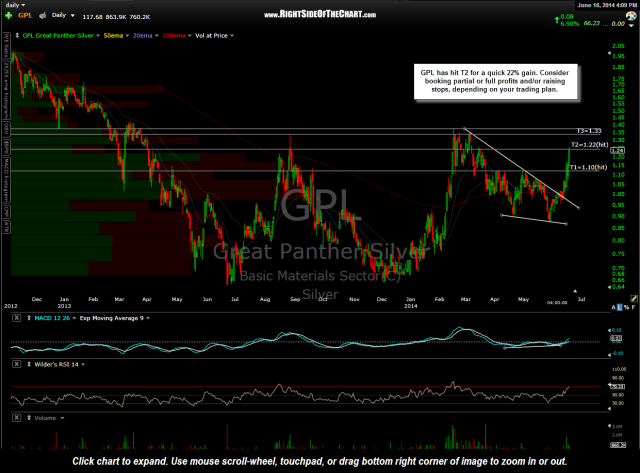This screenshot has width=640, height=473.
Task: Click the RightSideOfTheChart.com link
Action: (320, 15)
